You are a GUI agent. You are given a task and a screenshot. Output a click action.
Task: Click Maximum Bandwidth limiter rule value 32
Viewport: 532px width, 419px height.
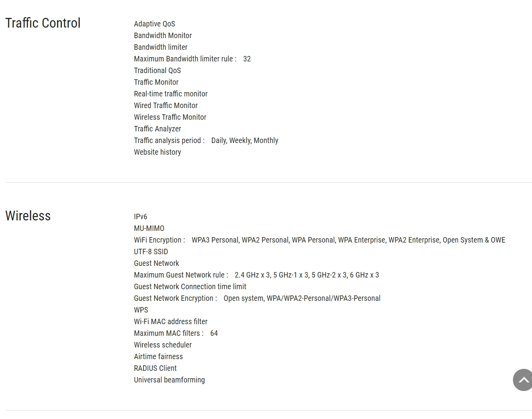pyautogui.click(x=247, y=59)
